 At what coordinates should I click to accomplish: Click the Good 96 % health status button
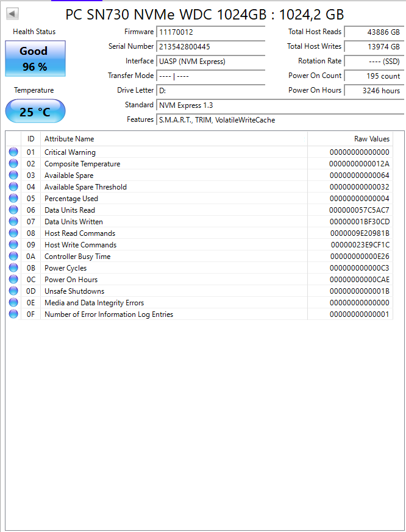(35, 59)
